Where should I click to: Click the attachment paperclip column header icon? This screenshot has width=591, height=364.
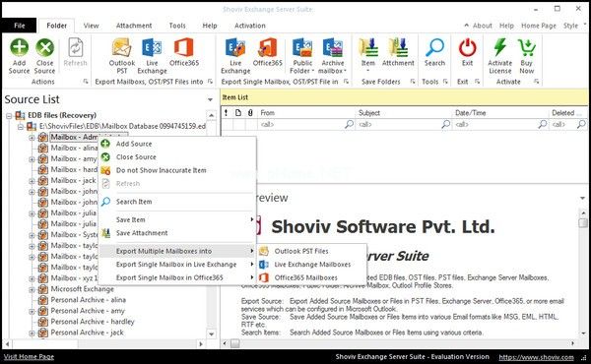[x=250, y=112]
